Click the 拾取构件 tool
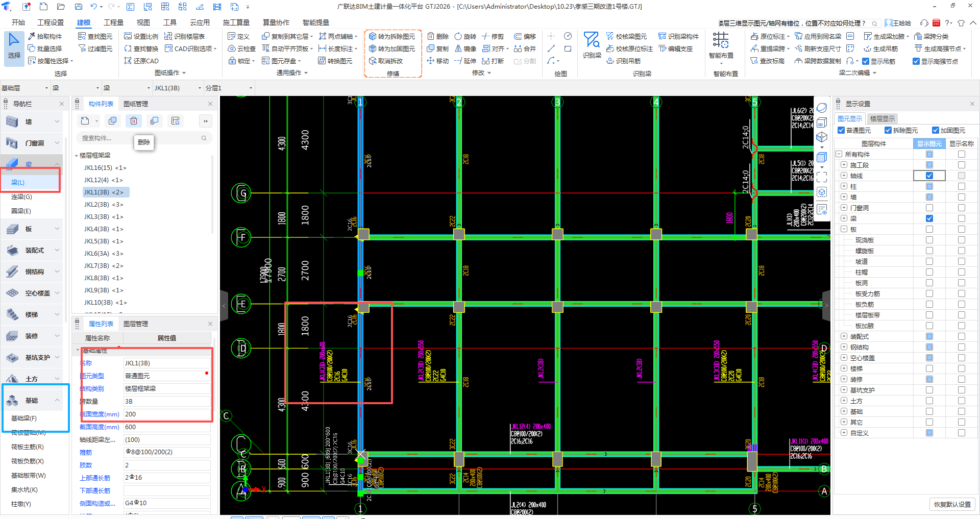Screen dimensions: 980x519 [x=45, y=36]
